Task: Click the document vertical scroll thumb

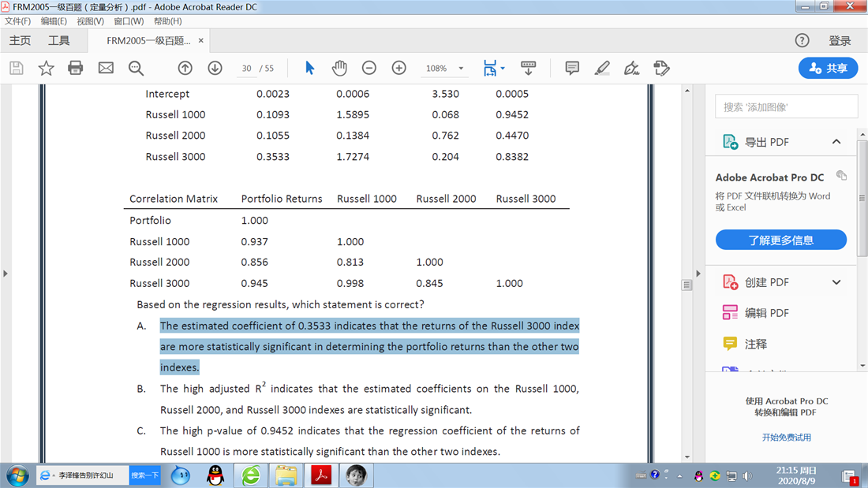Action: [687, 285]
